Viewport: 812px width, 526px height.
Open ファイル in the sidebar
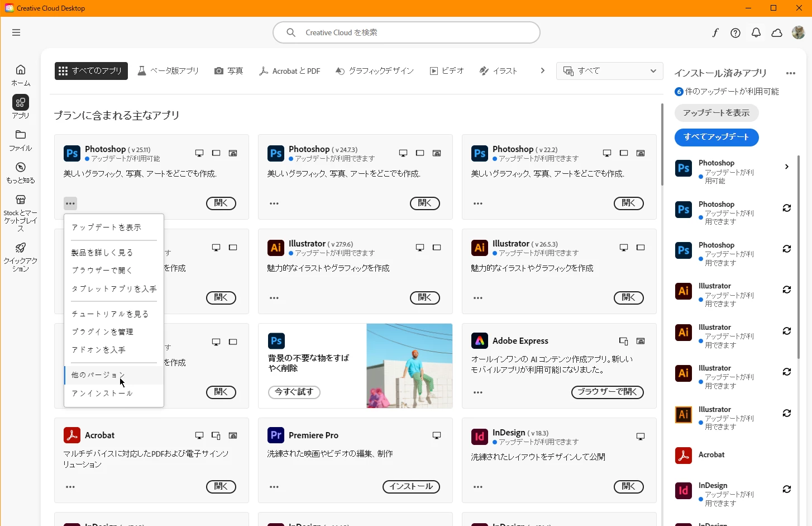coord(21,140)
